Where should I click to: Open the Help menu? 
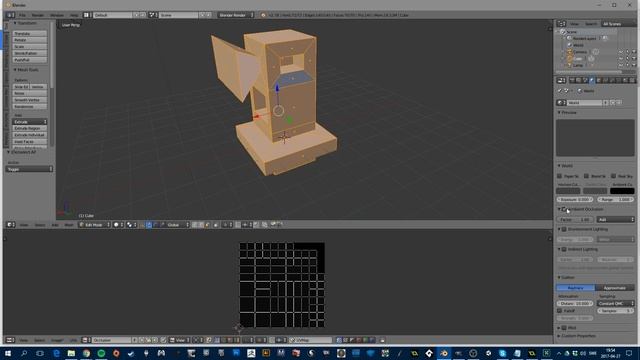pyautogui.click(x=74, y=15)
